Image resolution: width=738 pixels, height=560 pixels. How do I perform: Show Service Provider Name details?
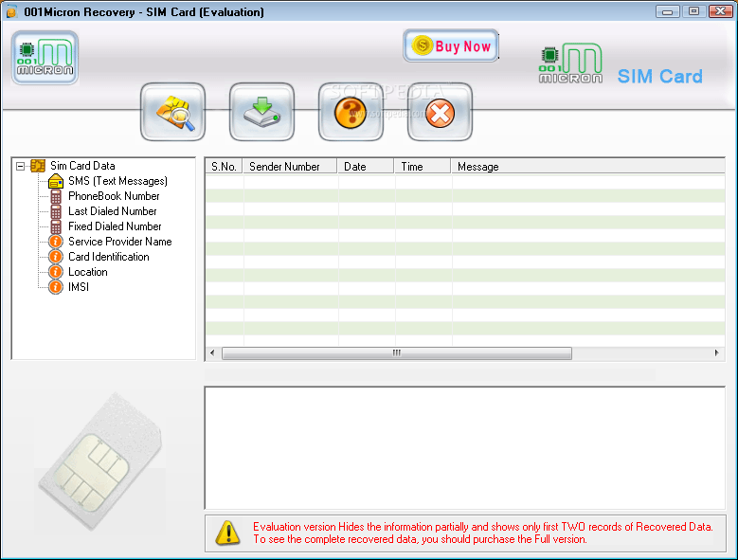(120, 242)
